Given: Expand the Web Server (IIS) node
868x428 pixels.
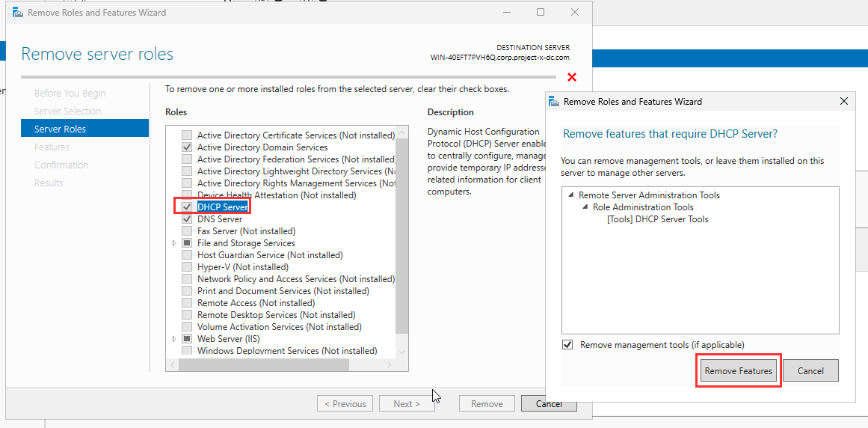Looking at the screenshot, I should 175,339.
